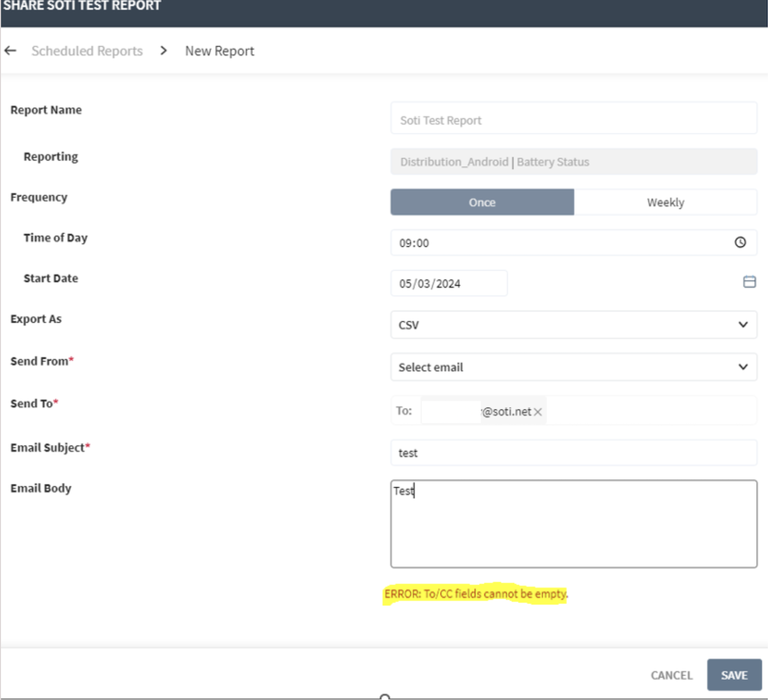This screenshot has height=700, width=773.
Task: Click the Export As dropdown arrow
Action: pos(743,325)
